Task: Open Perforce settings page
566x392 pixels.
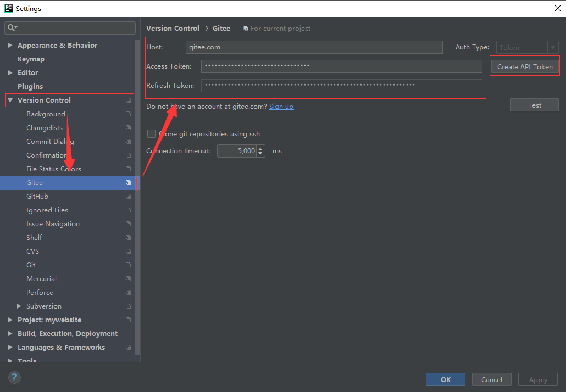Action: 40,292
